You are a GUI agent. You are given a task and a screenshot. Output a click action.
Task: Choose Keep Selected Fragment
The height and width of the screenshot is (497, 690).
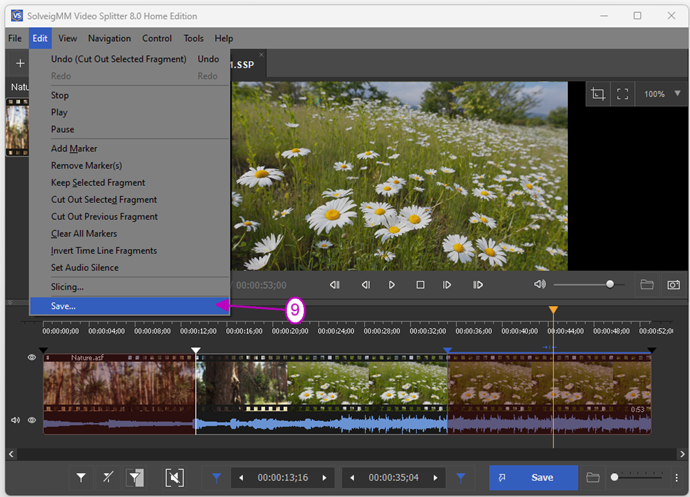pyautogui.click(x=130, y=183)
